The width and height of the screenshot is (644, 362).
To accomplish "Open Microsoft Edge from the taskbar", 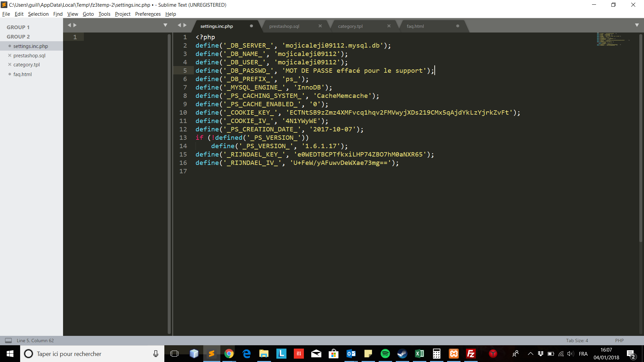I will point(247,354).
